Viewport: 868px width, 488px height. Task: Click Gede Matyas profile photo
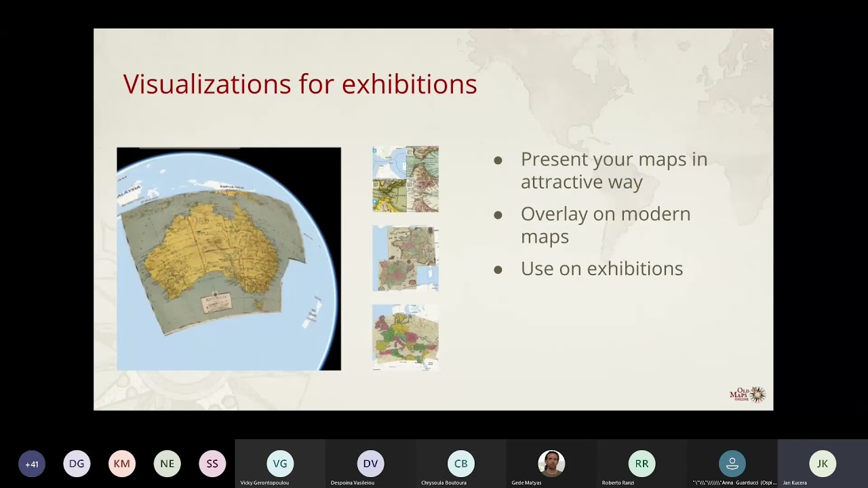pyautogui.click(x=551, y=464)
